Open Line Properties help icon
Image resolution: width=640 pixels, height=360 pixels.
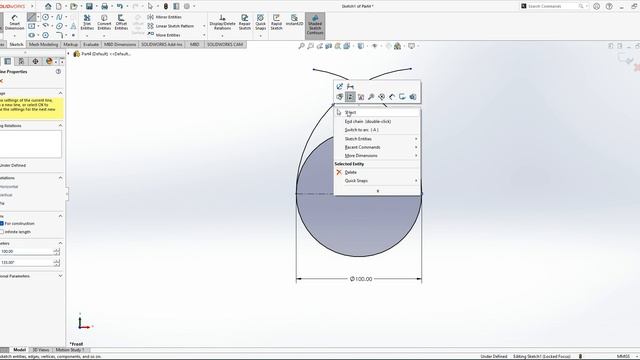(x=58, y=71)
